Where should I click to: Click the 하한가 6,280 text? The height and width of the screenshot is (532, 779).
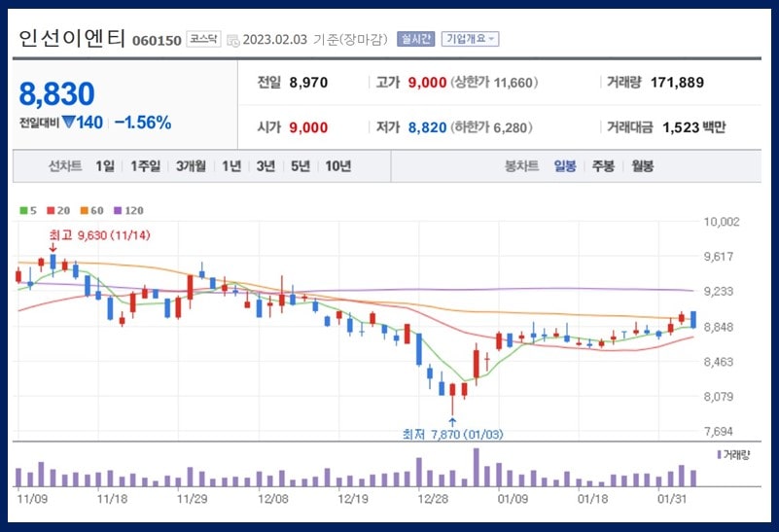tap(492, 127)
